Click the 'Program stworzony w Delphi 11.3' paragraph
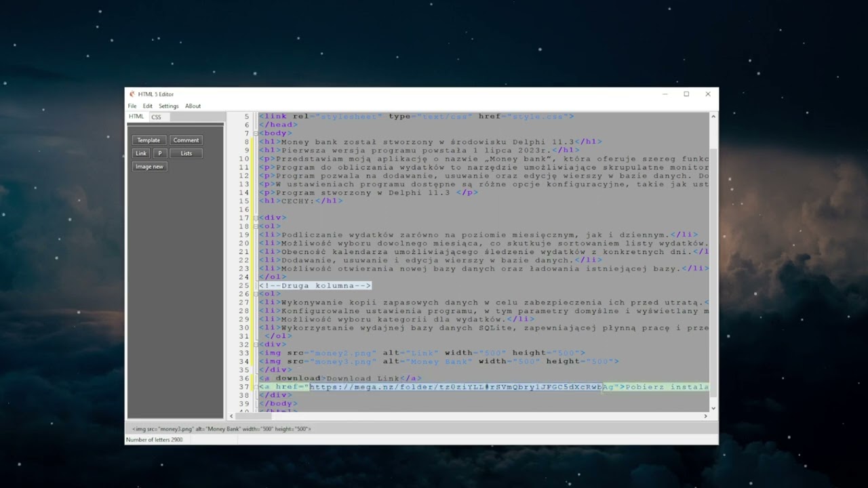Screen dimensions: 868x488 [x=368, y=193]
